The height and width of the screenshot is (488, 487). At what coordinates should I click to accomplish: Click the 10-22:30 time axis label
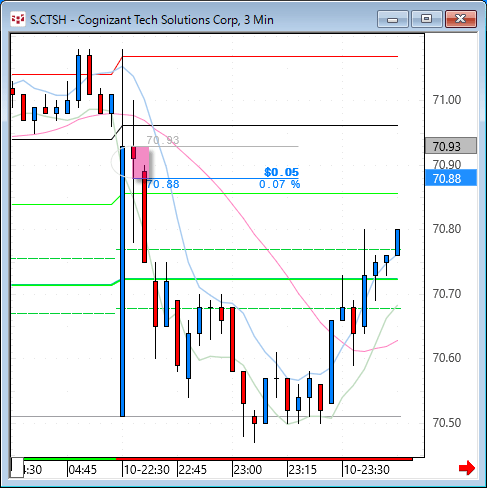pyautogui.click(x=147, y=470)
